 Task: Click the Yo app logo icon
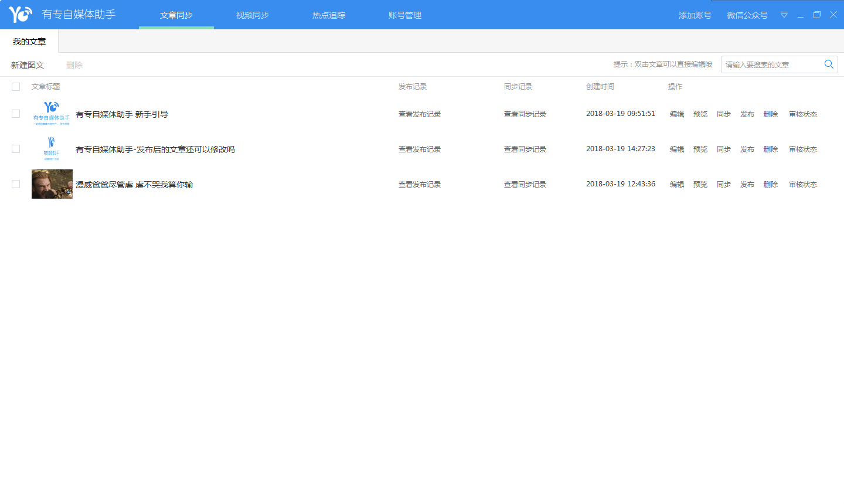click(x=21, y=14)
